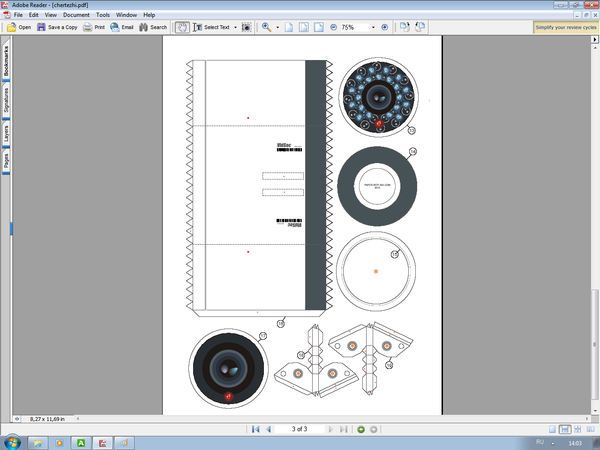The image size is (600, 450).
Task: Open the media player taskbar icon
Action: (59, 443)
